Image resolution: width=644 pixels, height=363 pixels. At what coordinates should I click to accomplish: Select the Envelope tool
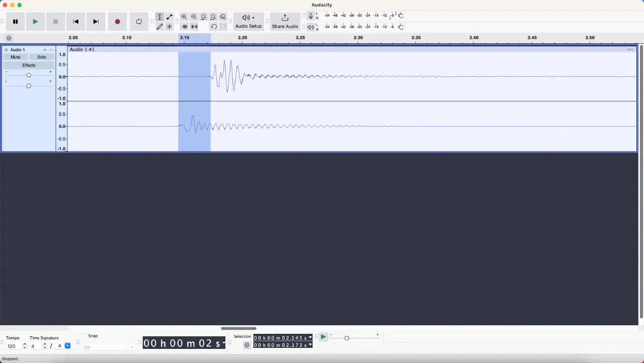click(x=170, y=17)
